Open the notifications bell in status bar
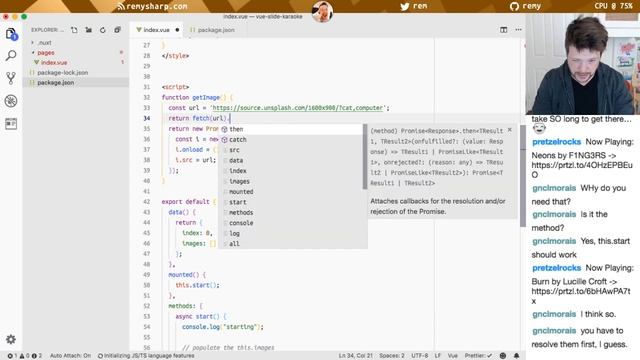This screenshot has width=640, height=360. (x=516, y=356)
